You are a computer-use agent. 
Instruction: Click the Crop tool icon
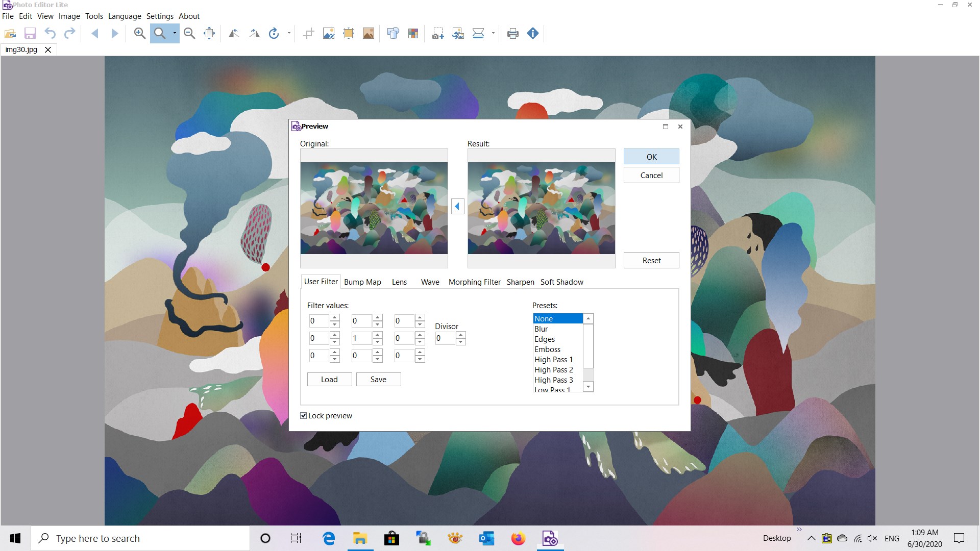[308, 34]
